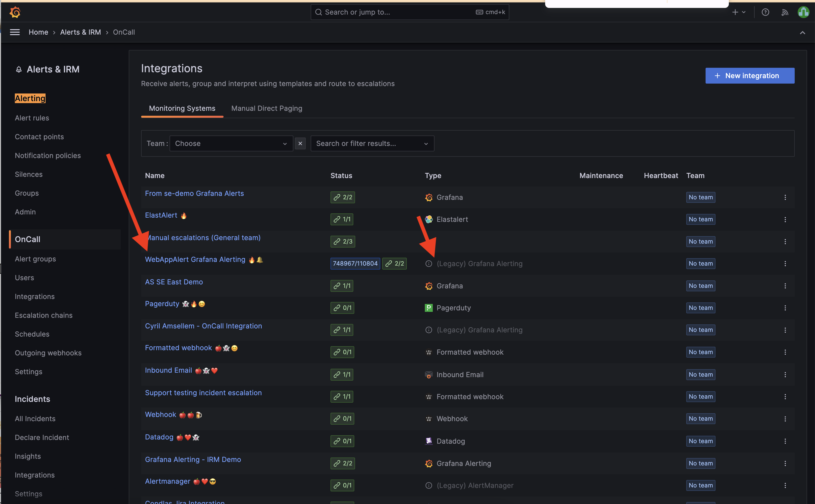Click the New integration button

pyautogui.click(x=750, y=76)
